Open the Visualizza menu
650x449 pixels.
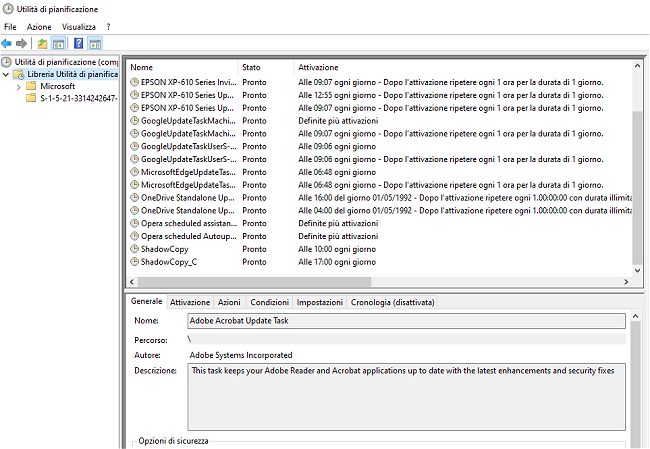click(x=79, y=27)
